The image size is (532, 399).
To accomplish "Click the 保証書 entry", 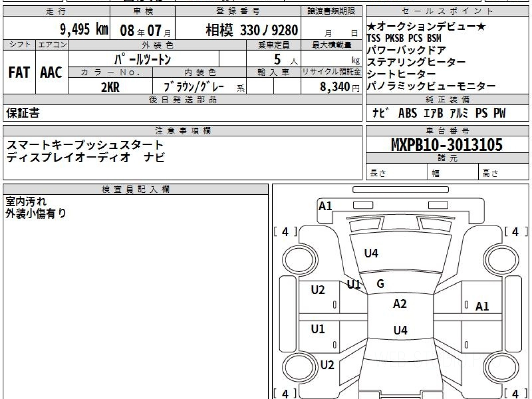I will (23, 113).
